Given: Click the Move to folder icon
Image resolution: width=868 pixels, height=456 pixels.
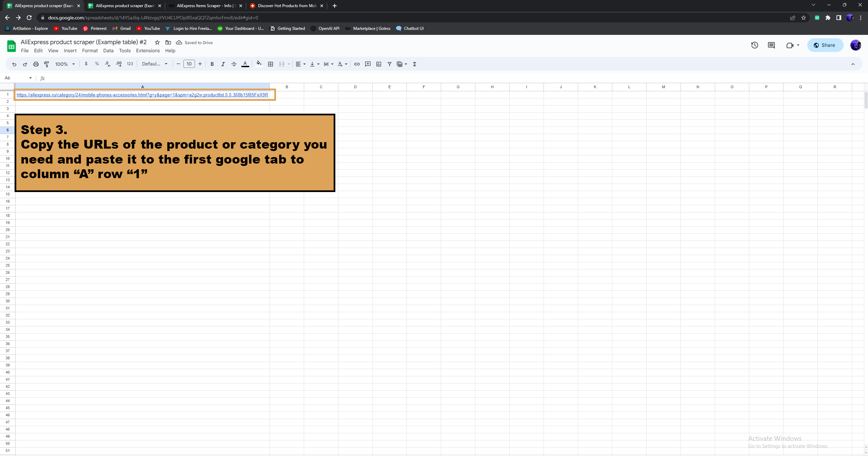Looking at the screenshot, I should (x=168, y=42).
